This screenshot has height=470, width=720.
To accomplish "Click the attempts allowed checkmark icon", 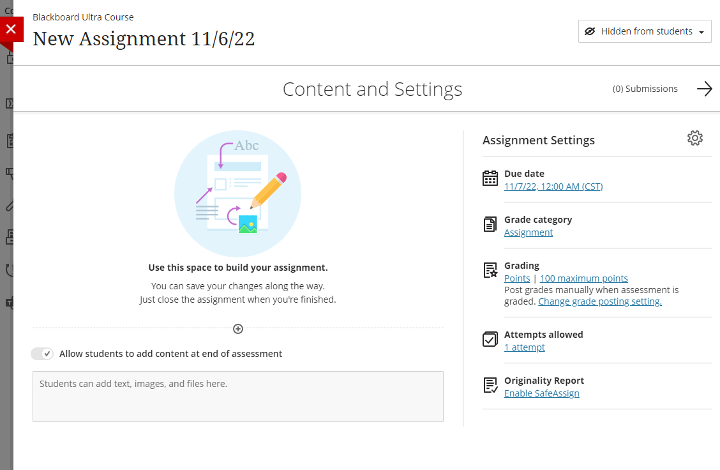I will coord(490,340).
